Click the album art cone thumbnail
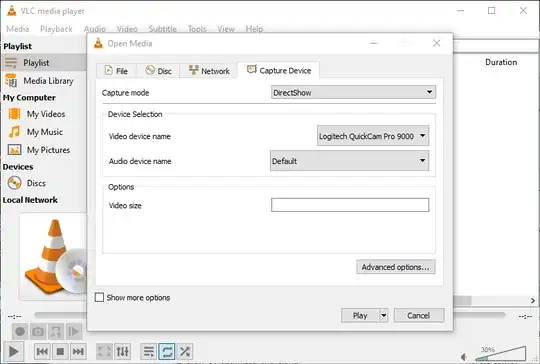 pyautogui.click(x=53, y=257)
